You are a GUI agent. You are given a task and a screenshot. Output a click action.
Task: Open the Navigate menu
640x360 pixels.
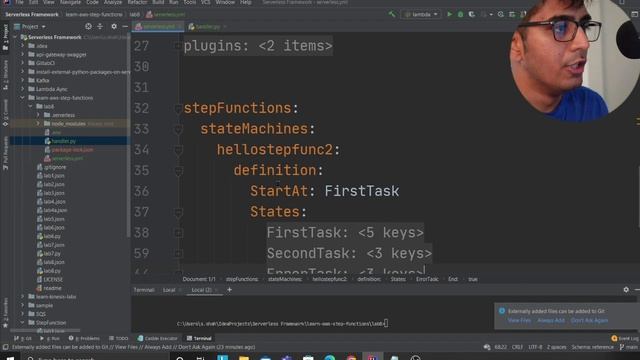click(x=70, y=2)
